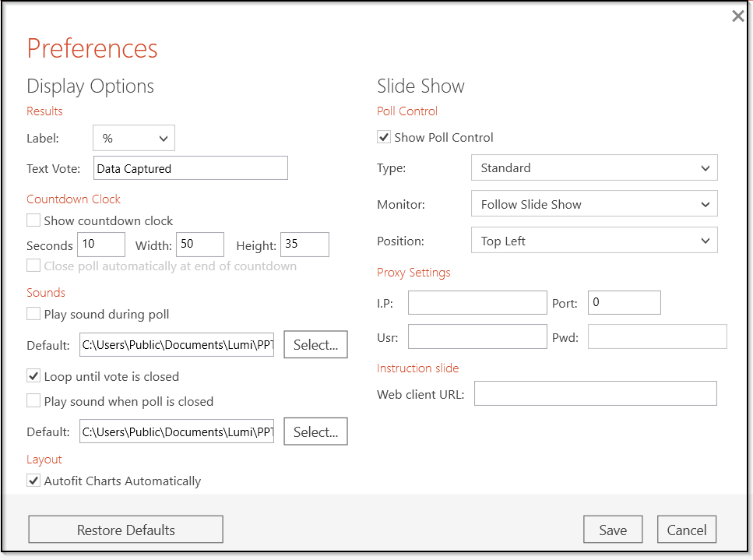The image size is (753, 560).
Task: Focus the Seconds countdown field
Action: pos(101,245)
